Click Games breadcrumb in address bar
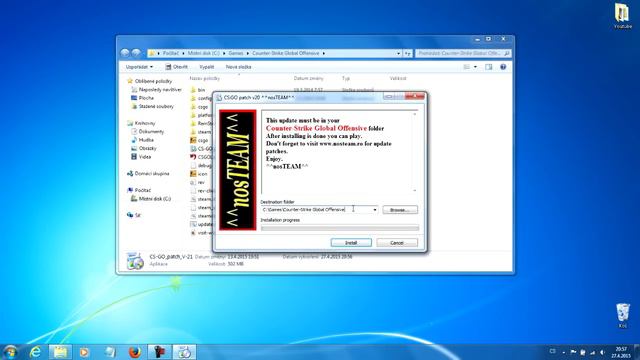640x360 pixels. [236, 53]
